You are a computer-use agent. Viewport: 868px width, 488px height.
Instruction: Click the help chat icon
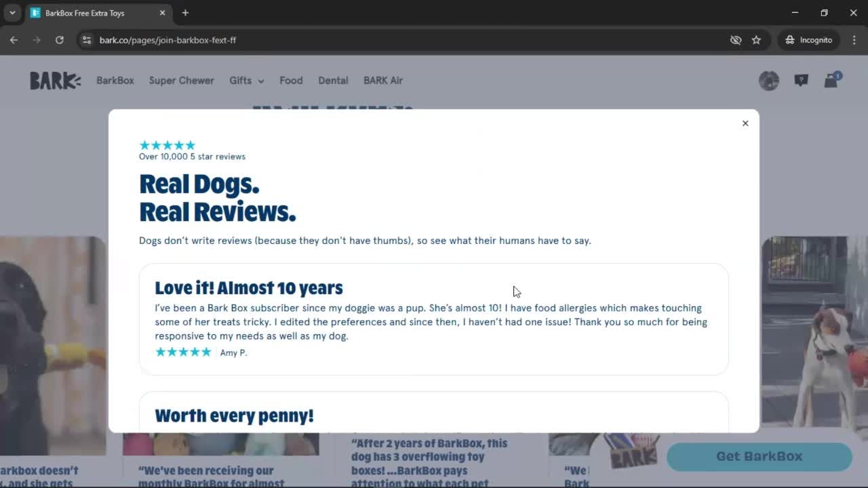[801, 81]
